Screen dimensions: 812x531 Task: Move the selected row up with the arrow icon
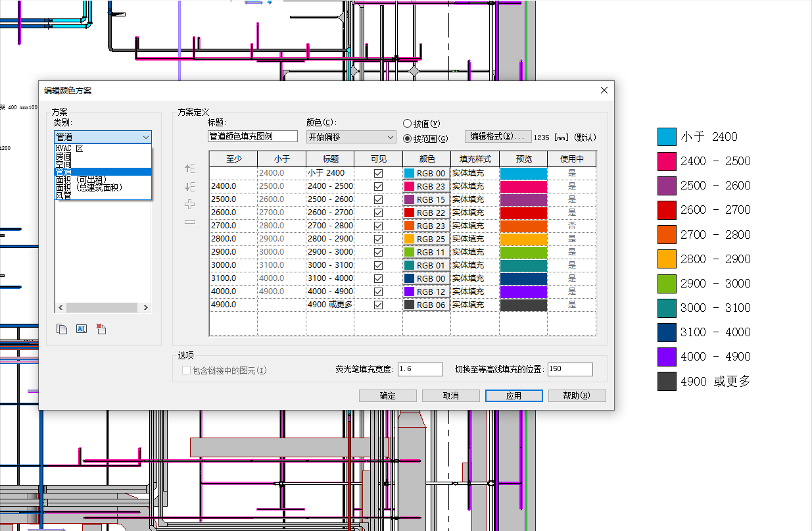190,169
